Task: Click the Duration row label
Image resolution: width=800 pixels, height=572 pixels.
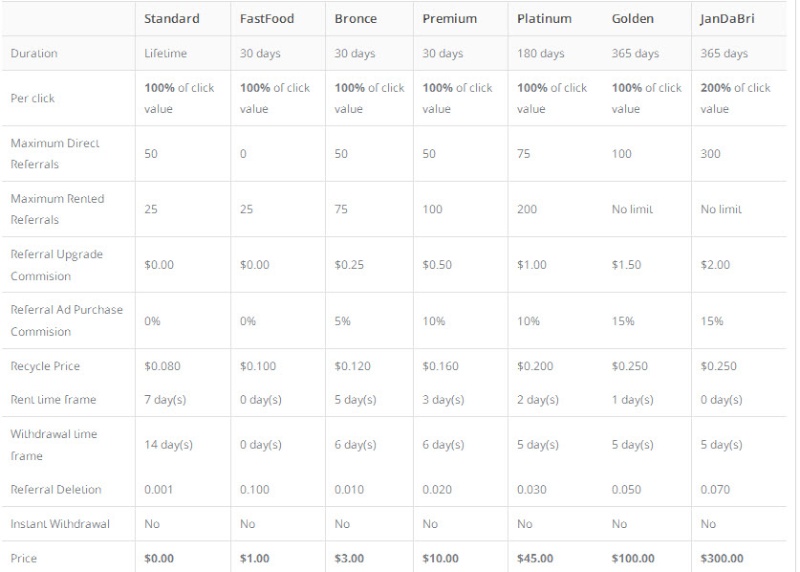Action: 34,53
